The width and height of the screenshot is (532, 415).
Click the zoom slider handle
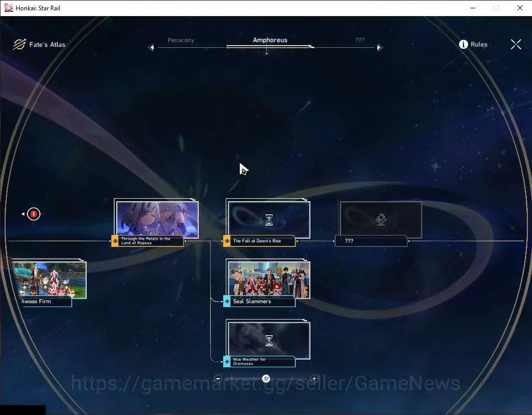(x=266, y=378)
